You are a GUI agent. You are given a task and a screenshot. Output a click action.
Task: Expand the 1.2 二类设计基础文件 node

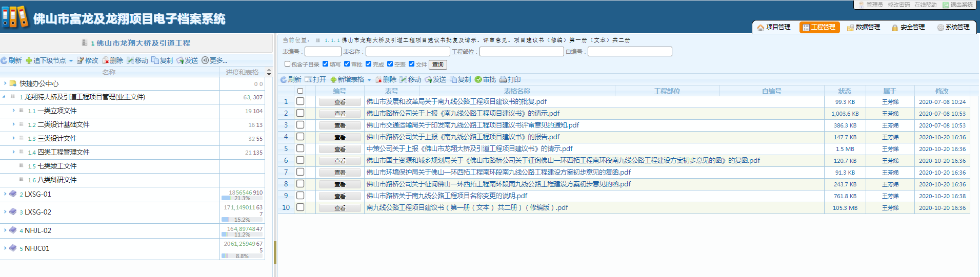click(x=13, y=124)
